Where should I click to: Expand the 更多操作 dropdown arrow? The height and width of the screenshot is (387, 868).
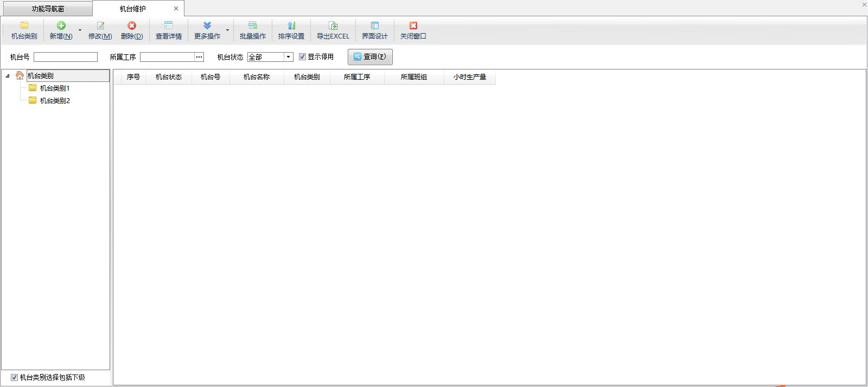[x=227, y=30]
